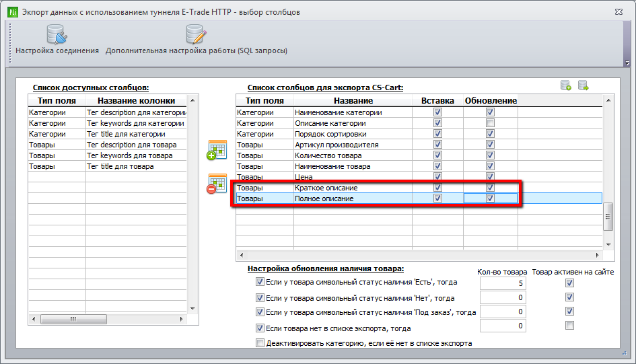Toggle Вставка for Порядок сортировки
Viewport: 636px width, 364px height.
tap(437, 134)
